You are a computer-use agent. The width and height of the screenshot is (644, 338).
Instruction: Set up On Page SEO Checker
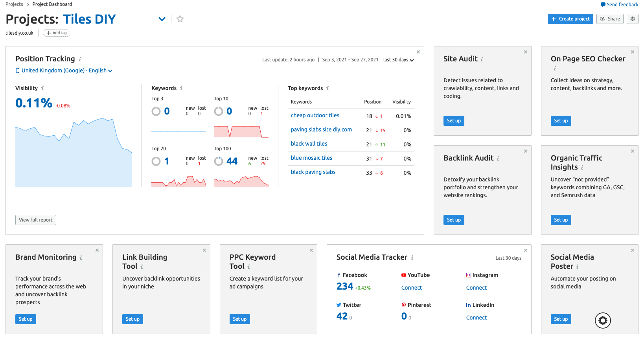[561, 121]
